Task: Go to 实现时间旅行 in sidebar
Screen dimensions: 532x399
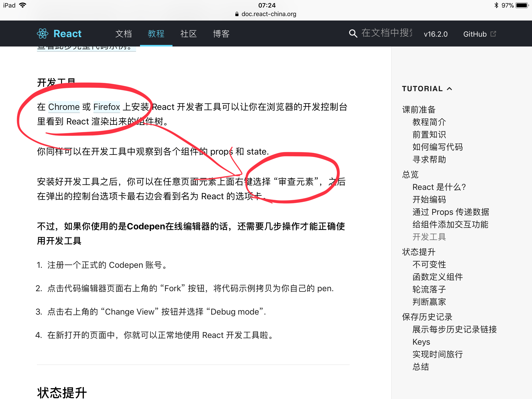Action: 438,354
